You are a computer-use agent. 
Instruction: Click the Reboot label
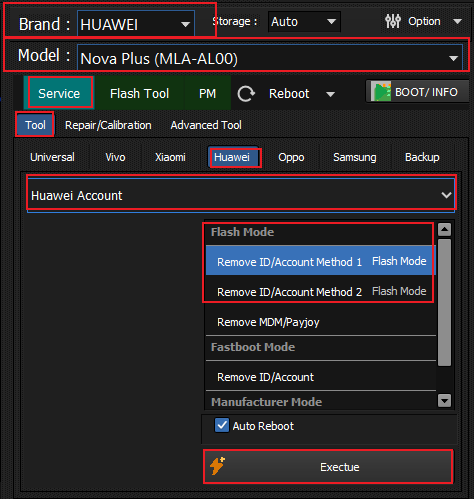[289, 94]
